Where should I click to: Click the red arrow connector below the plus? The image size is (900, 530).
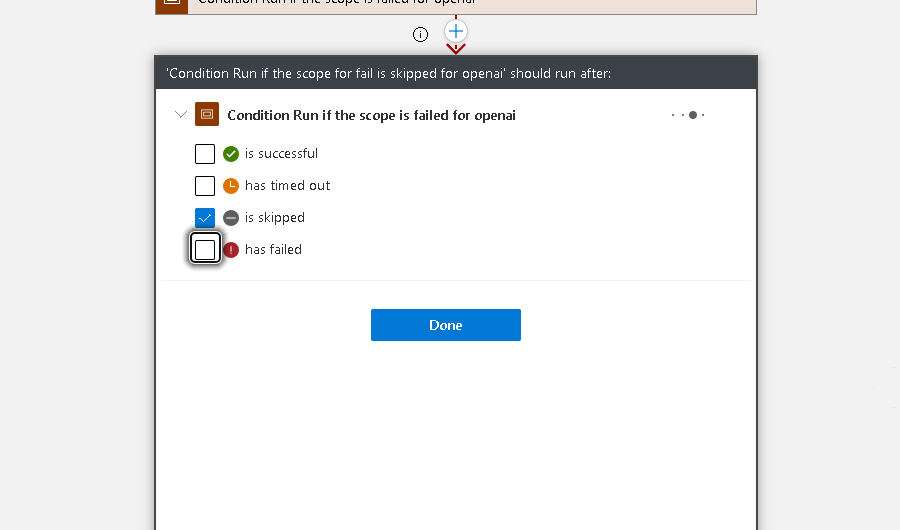(456, 49)
